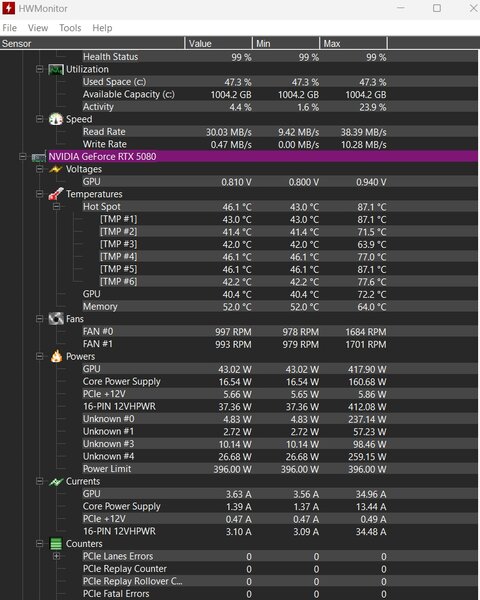The height and width of the screenshot is (600, 480).
Task: Click the Voltages lightning icon
Action: pyautogui.click(x=56, y=169)
